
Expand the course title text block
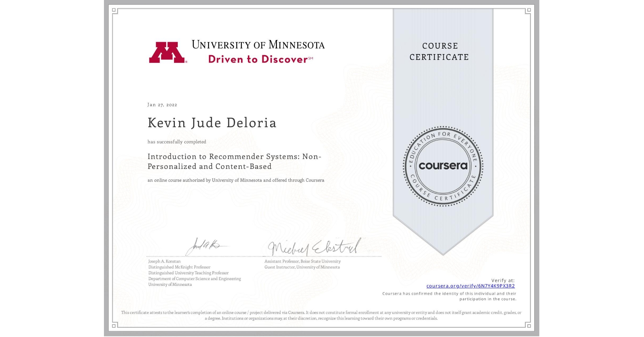[x=234, y=162]
